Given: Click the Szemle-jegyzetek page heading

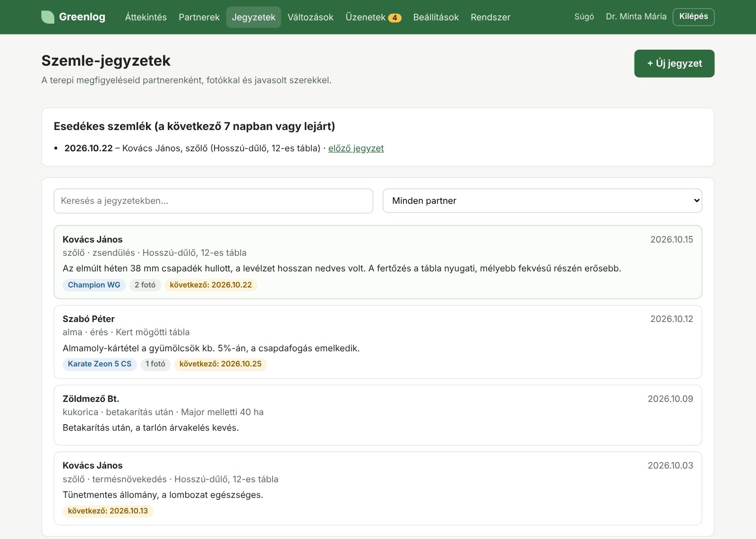Looking at the screenshot, I should [106, 61].
